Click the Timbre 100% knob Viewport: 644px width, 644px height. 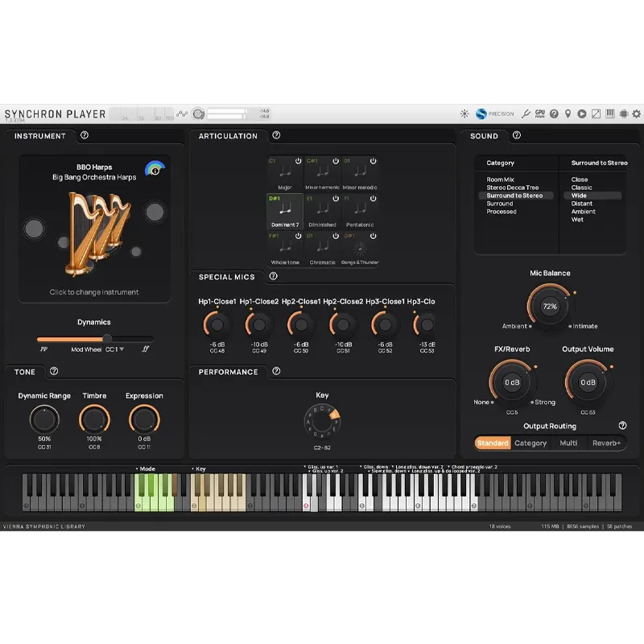94,419
